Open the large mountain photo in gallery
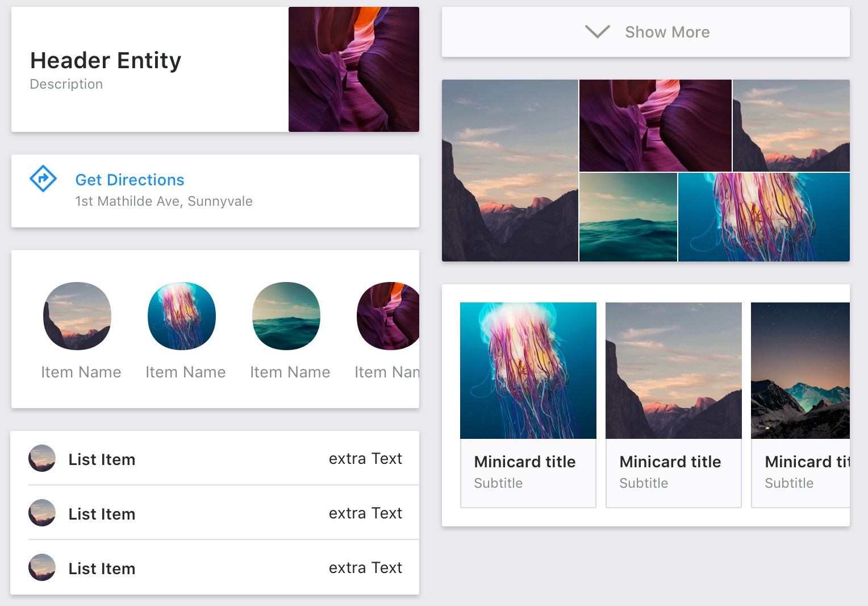Viewport: 868px width, 606px height. point(510,171)
